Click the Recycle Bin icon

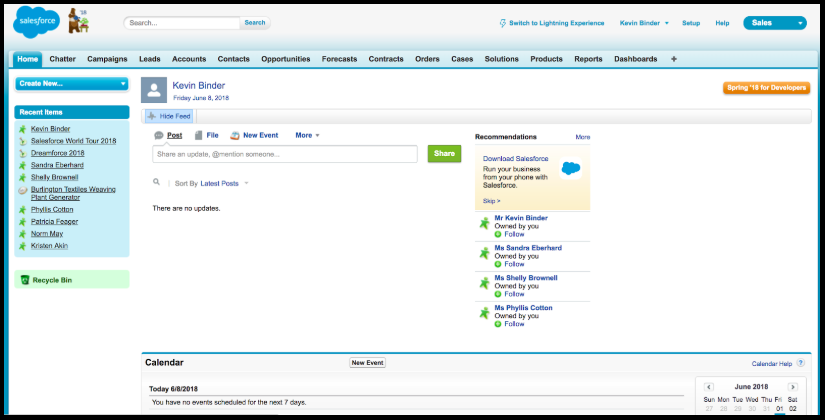(25, 280)
